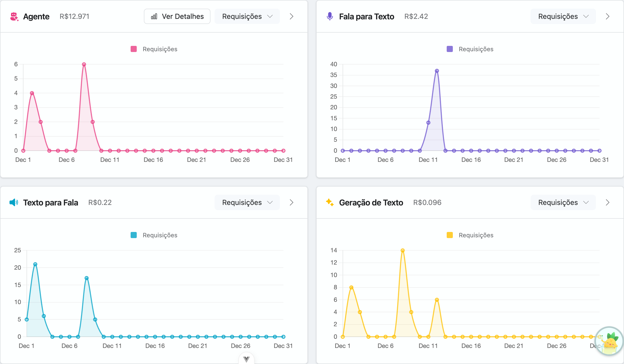The image size is (624, 364).
Task: Click the Ver Detalhes button
Action: click(177, 17)
